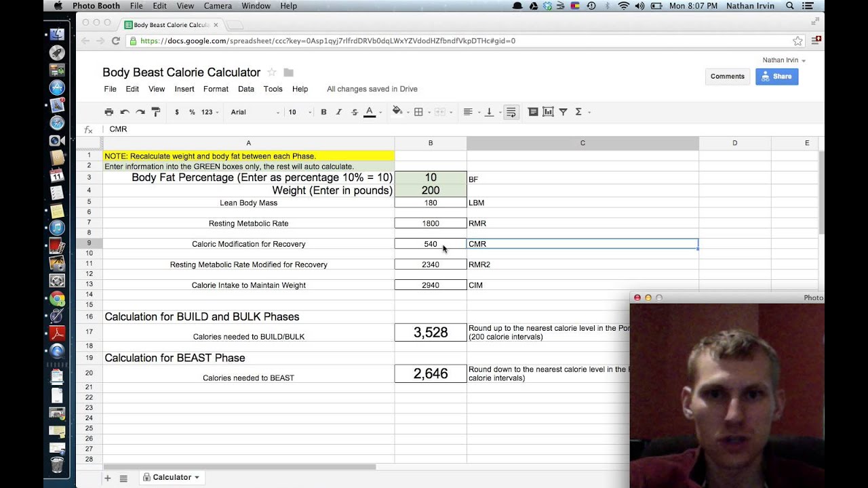
Task: Move document using the folder icon
Action: [288, 73]
